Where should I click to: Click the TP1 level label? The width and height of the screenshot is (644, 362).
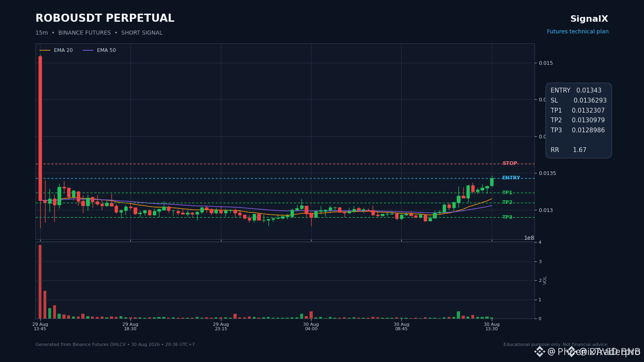(x=507, y=193)
